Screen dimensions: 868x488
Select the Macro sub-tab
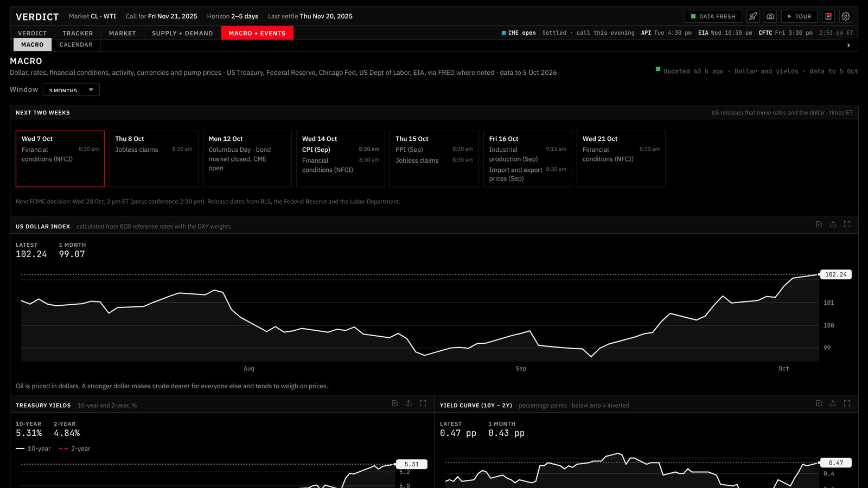[33, 44]
